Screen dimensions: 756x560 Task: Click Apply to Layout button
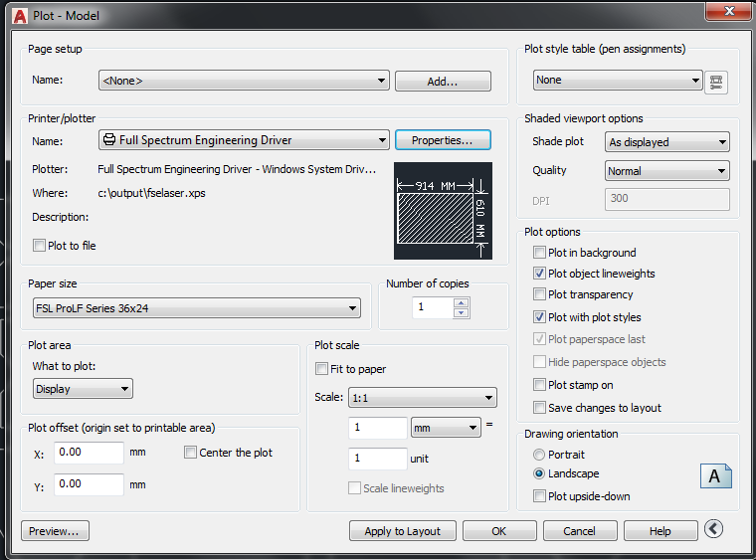coord(403,531)
